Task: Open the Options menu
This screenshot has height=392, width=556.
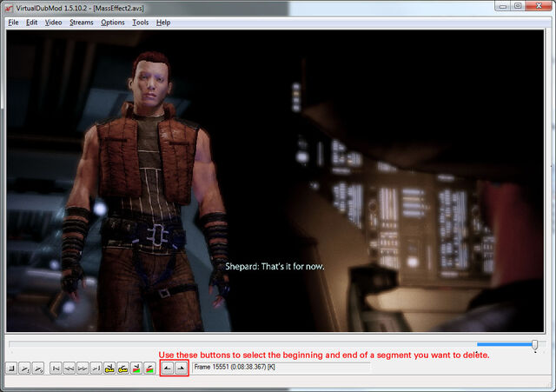Action: [x=113, y=23]
